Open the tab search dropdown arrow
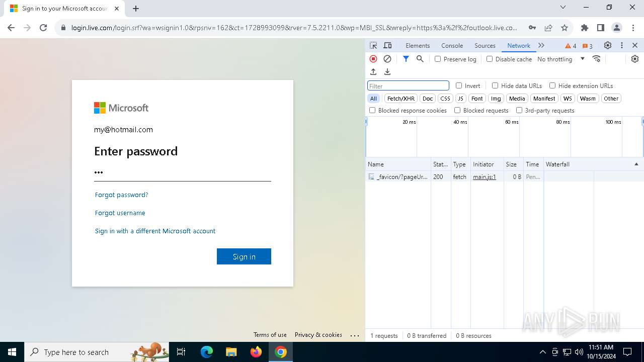644x362 pixels. point(563,7)
